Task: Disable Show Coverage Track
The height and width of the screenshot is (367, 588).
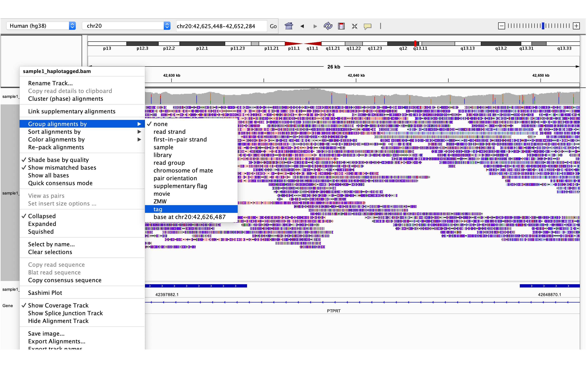Action: [58, 305]
